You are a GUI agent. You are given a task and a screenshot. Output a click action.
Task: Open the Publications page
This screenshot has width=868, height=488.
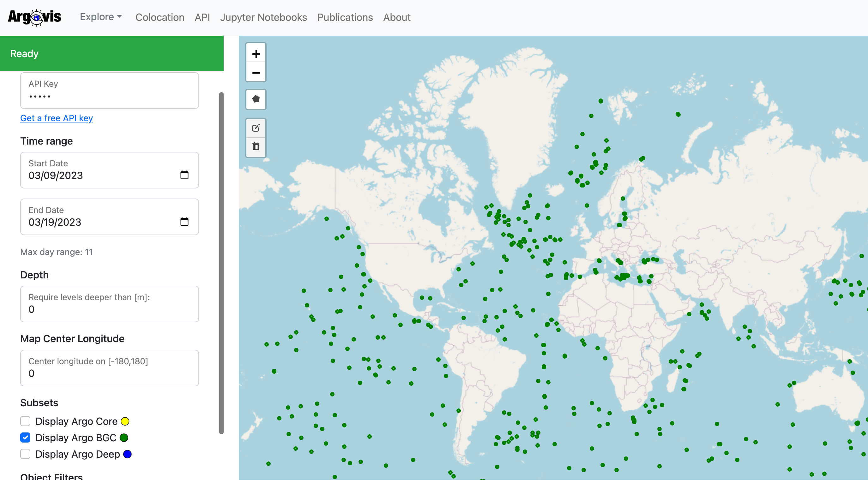tap(345, 17)
